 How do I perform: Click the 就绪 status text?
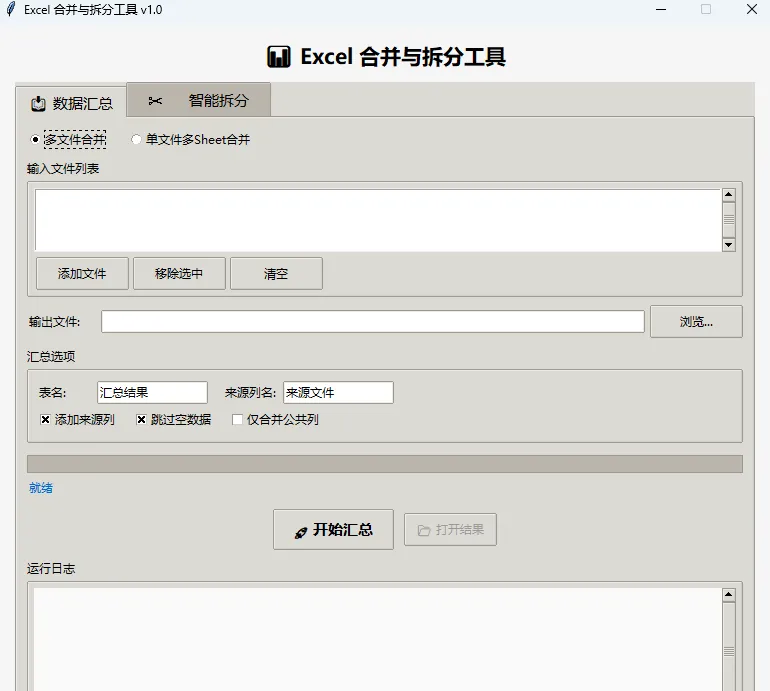tap(41, 488)
